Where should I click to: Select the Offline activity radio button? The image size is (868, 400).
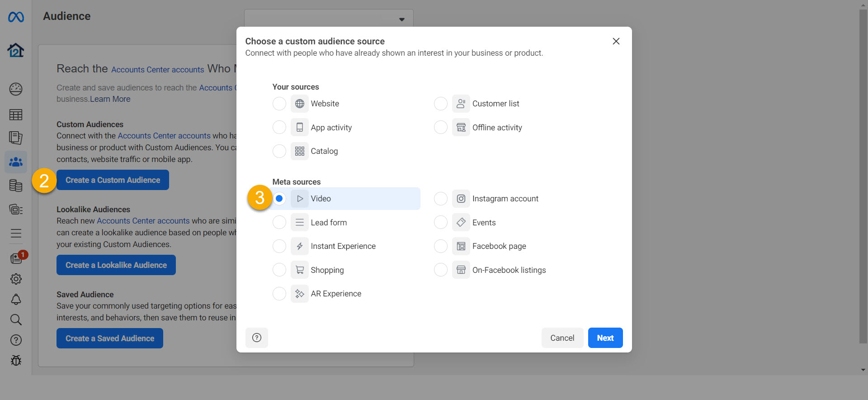click(441, 128)
